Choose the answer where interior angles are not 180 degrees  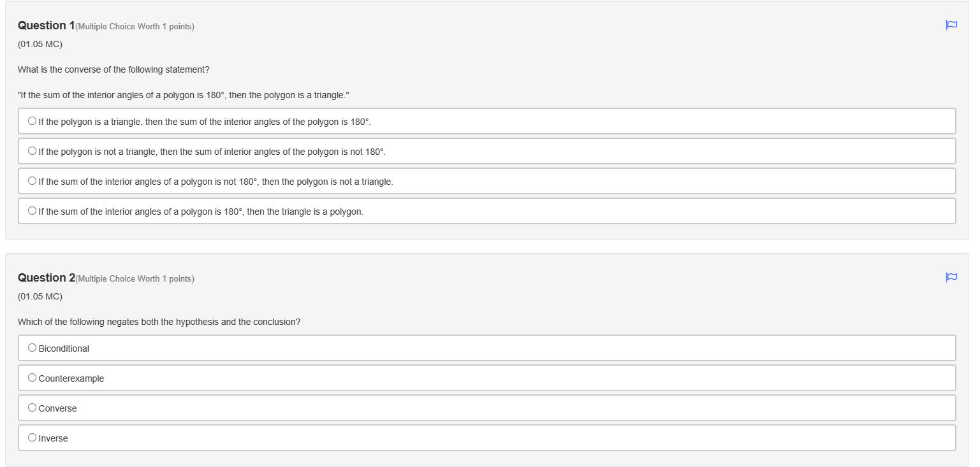point(32,180)
